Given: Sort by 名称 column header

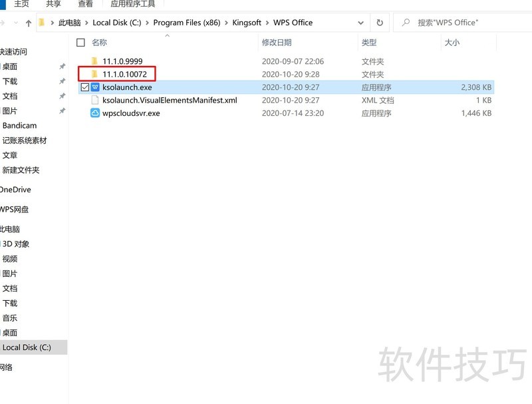Looking at the screenshot, I should click(x=99, y=43).
